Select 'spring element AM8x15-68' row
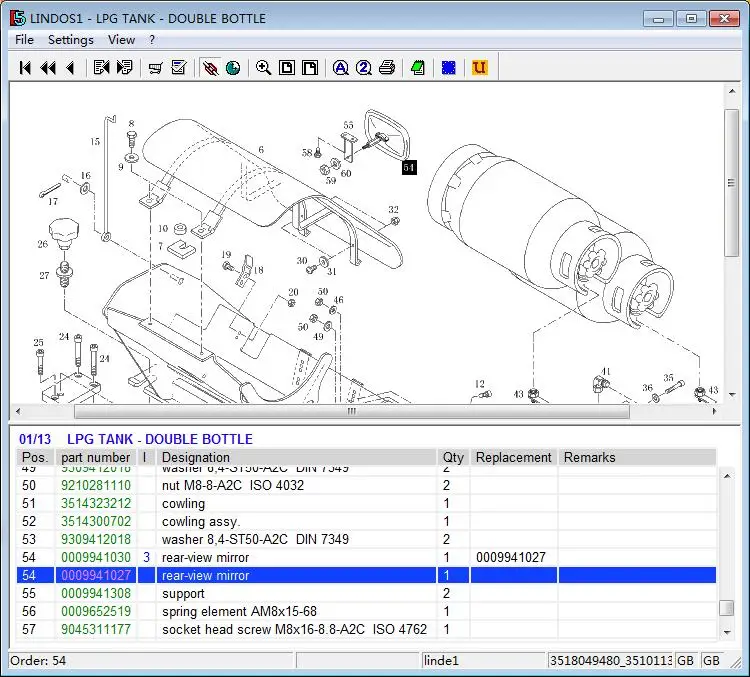 click(366, 611)
